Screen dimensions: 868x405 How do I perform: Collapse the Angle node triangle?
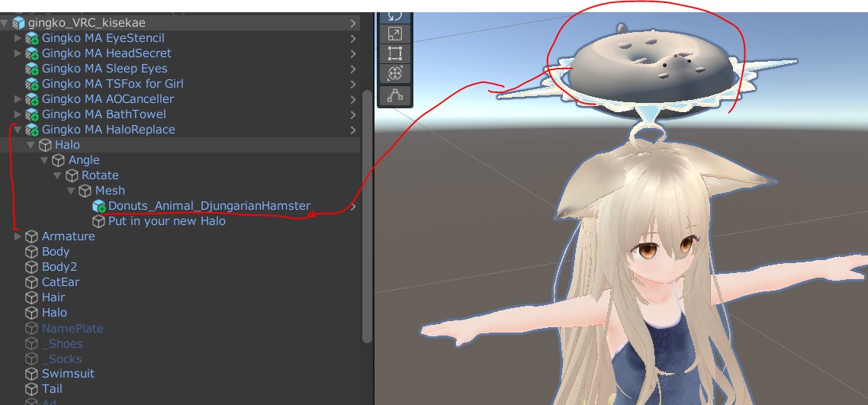(44, 160)
